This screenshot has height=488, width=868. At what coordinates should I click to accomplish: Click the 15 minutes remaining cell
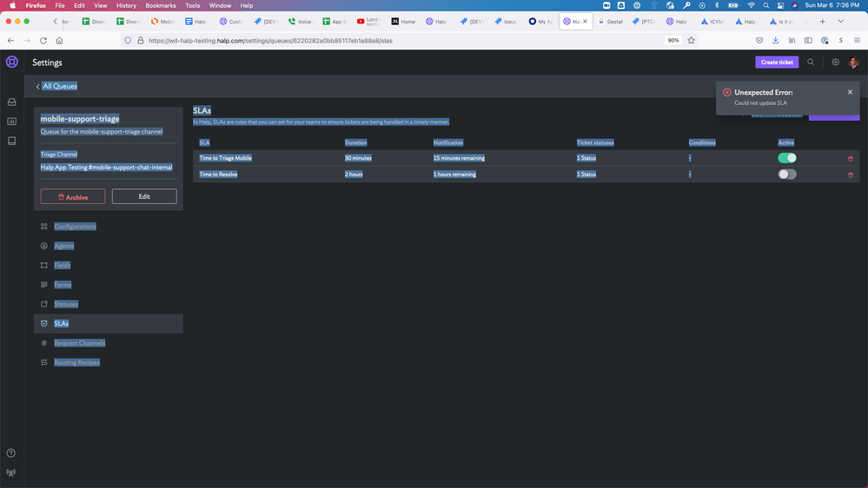pyautogui.click(x=459, y=158)
